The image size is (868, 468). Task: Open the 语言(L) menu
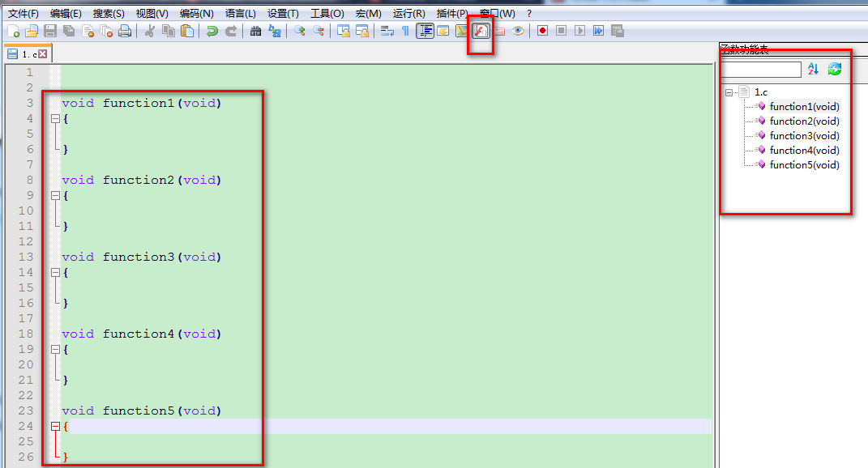coord(242,13)
